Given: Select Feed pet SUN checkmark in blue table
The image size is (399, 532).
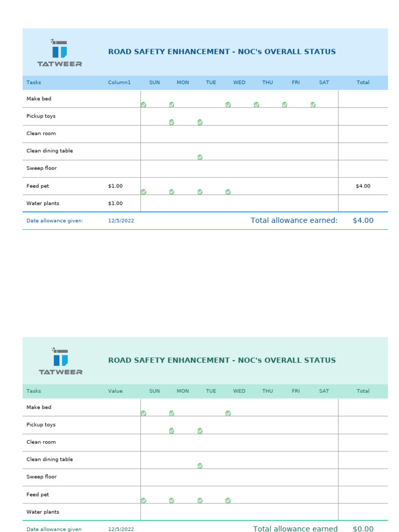Looking at the screenshot, I should click(x=143, y=192).
